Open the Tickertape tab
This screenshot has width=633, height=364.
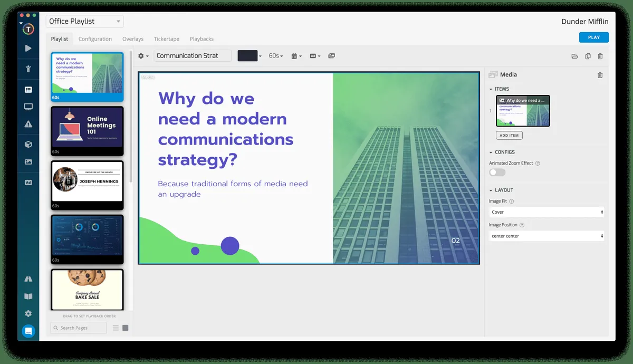tap(166, 39)
